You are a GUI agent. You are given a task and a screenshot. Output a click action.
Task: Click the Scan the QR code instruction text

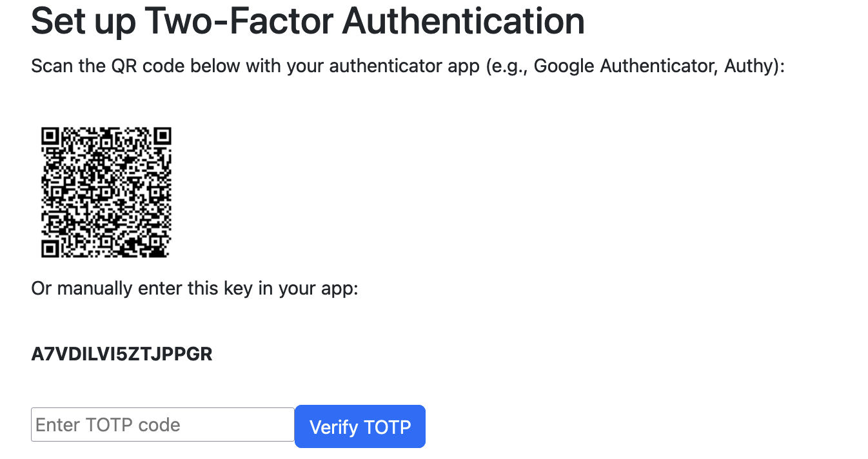coord(408,66)
